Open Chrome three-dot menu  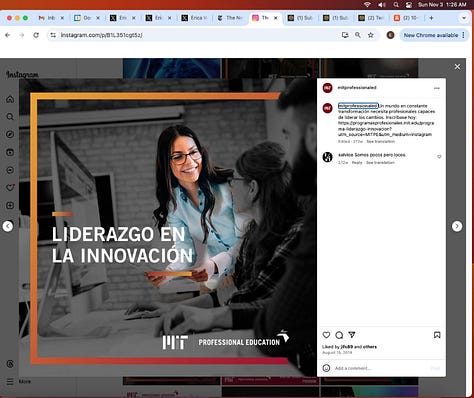pyautogui.click(x=463, y=35)
